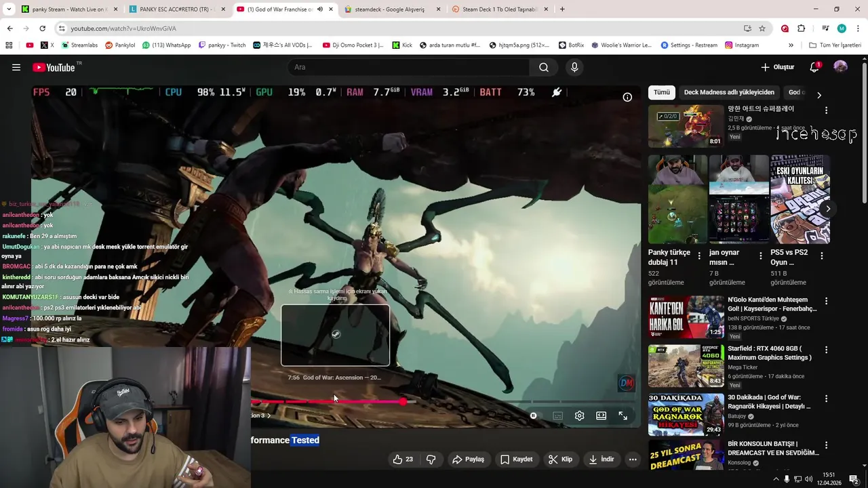
Task: Click the YouTube search magnifier button
Action: [544, 67]
